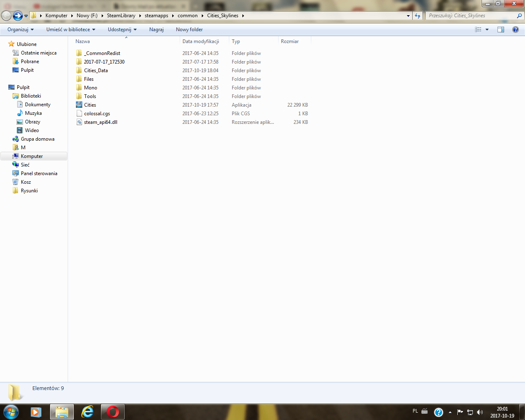Click the PL language indicator
The image size is (525, 420).
click(415, 411)
